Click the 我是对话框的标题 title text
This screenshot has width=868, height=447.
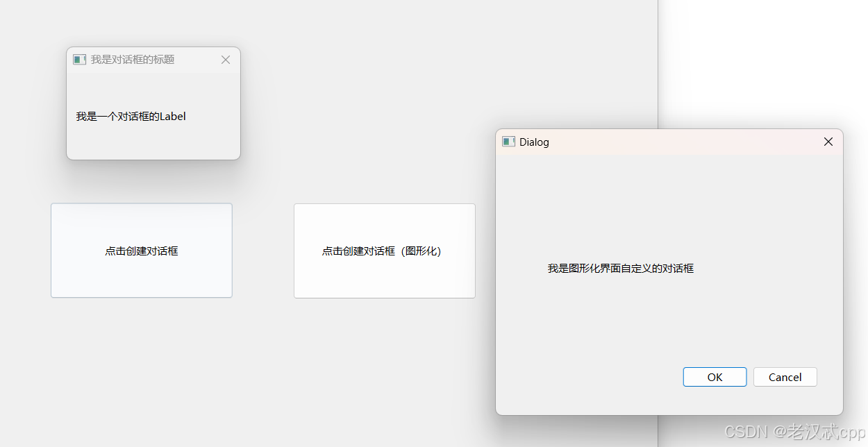[133, 60]
